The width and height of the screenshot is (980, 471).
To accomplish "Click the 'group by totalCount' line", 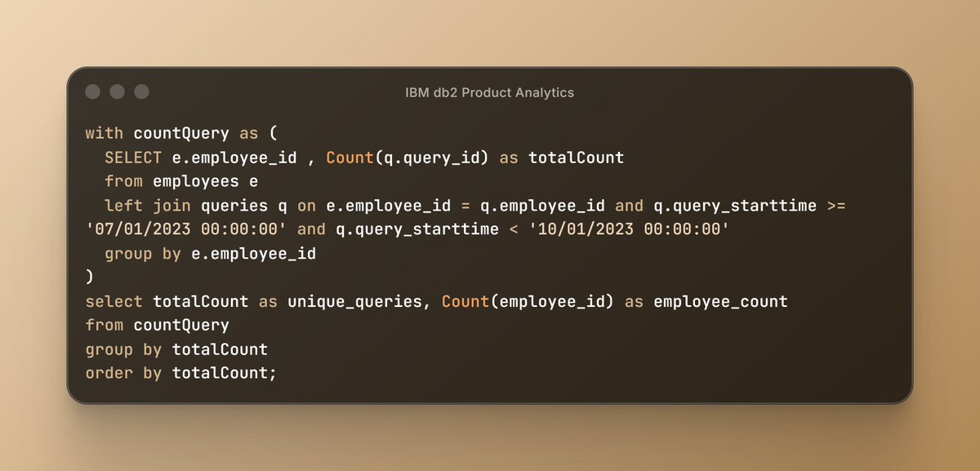I will (x=176, y=350).
